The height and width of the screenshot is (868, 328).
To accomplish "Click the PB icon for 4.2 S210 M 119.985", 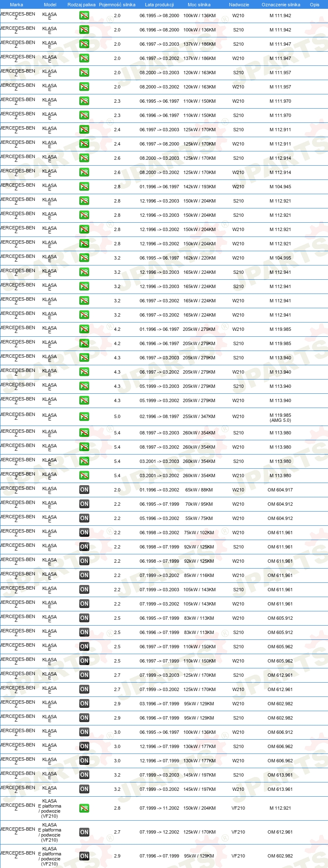I will [84, 343].
